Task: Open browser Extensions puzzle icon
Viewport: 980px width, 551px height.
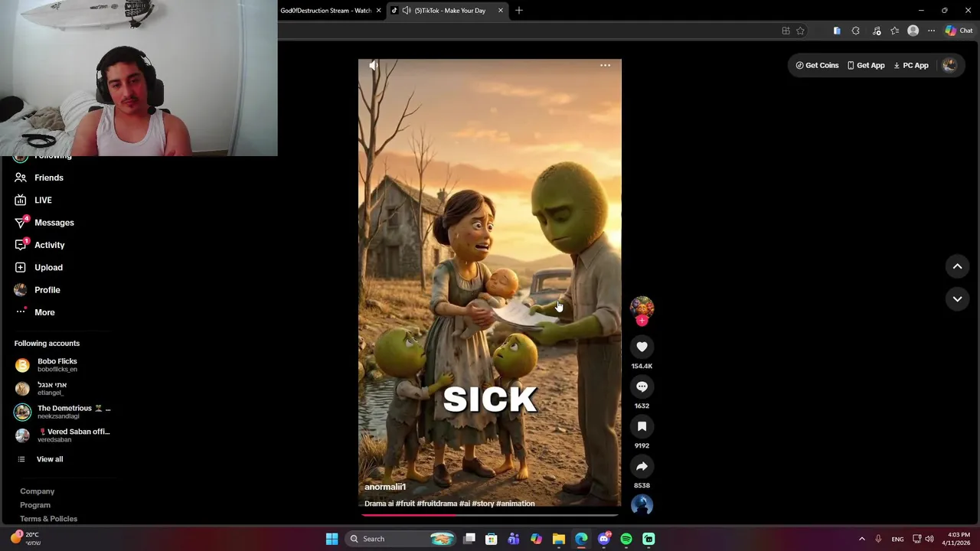Action: [x=855, y=31]
